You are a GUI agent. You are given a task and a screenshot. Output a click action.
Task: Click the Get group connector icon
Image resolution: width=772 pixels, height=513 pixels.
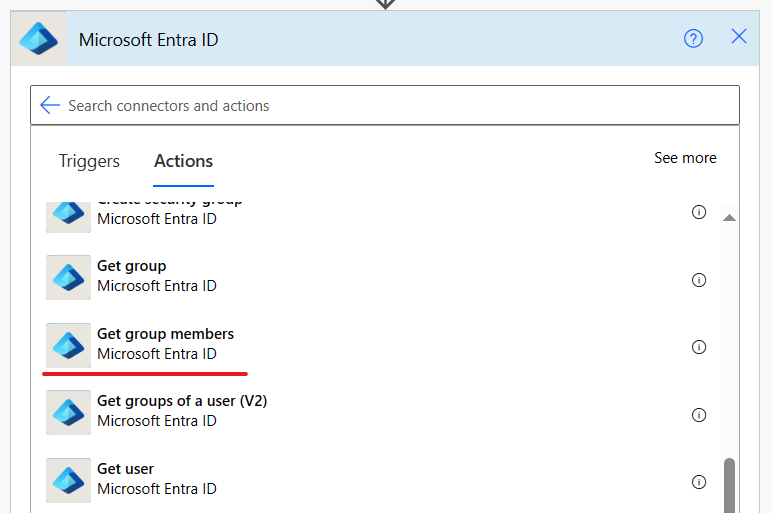click(x=68, y=277)
